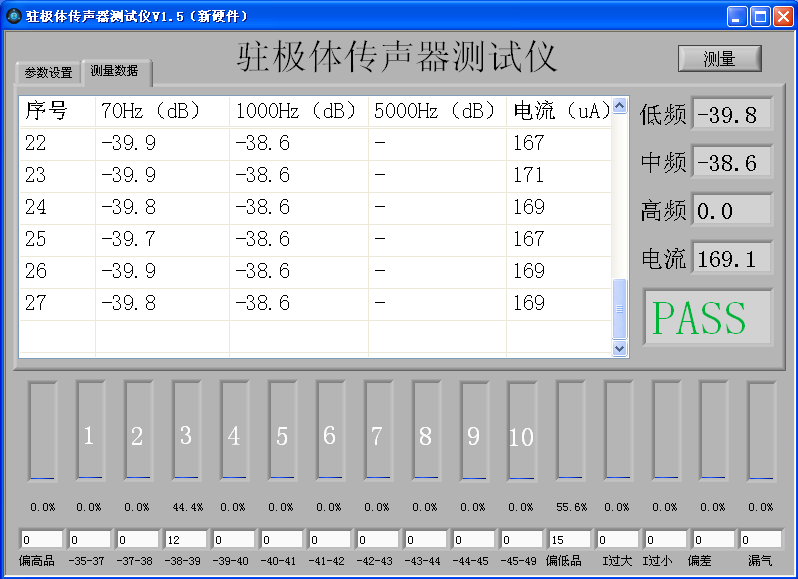The image size is (798, 579).
Task: Click the 中频 readout showing -38.6
Action: click(731, 162)
